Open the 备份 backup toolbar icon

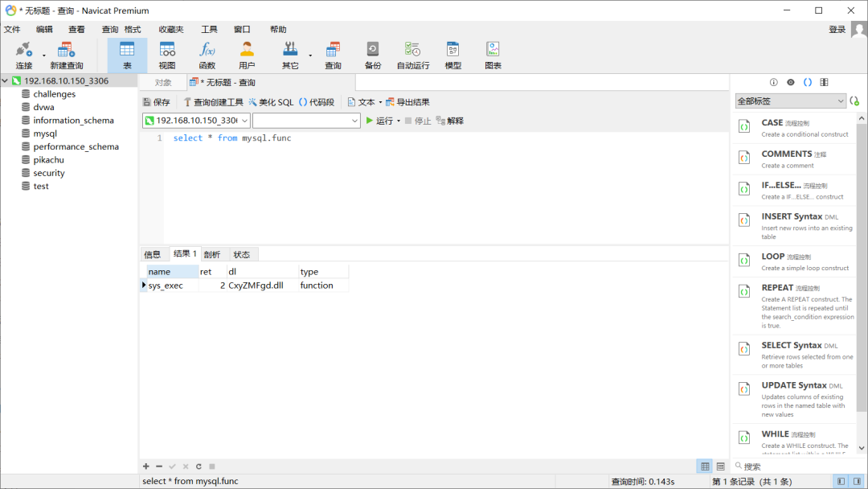tap(373, 55)
